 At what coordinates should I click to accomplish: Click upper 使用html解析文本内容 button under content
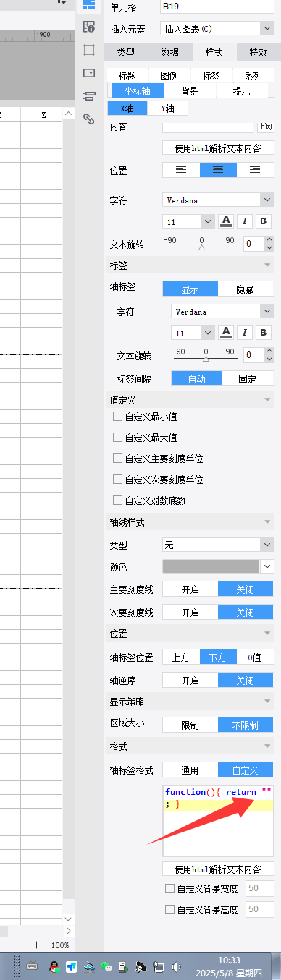pos(218,148)
